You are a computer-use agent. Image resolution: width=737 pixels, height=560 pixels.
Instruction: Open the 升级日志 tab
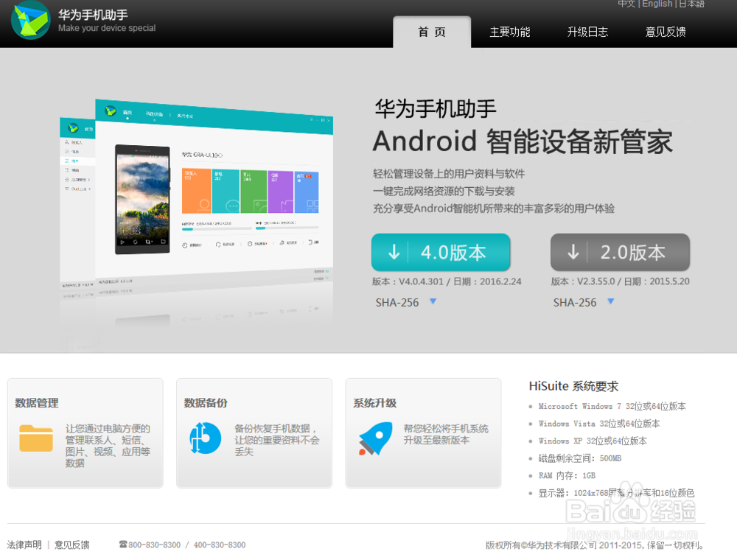click(587, 32)
